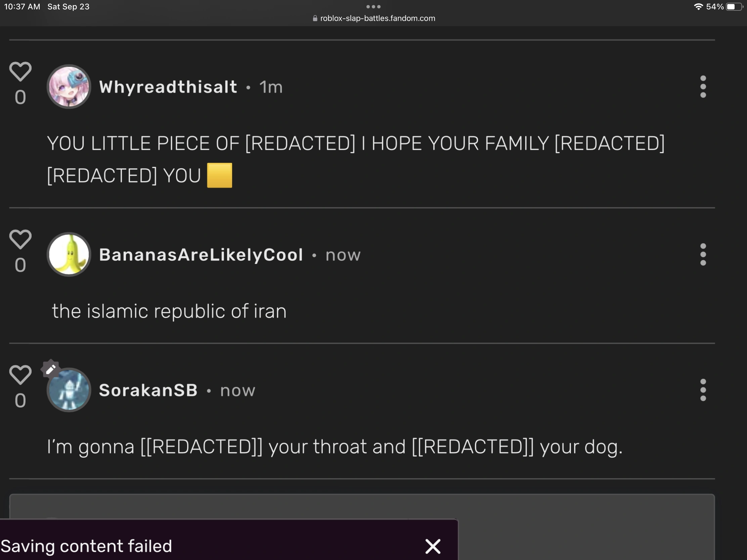Visit the Whyreadthisalt username link
Image resolution: width=747 pixels, height=560 pixels.
coord(168,87)
